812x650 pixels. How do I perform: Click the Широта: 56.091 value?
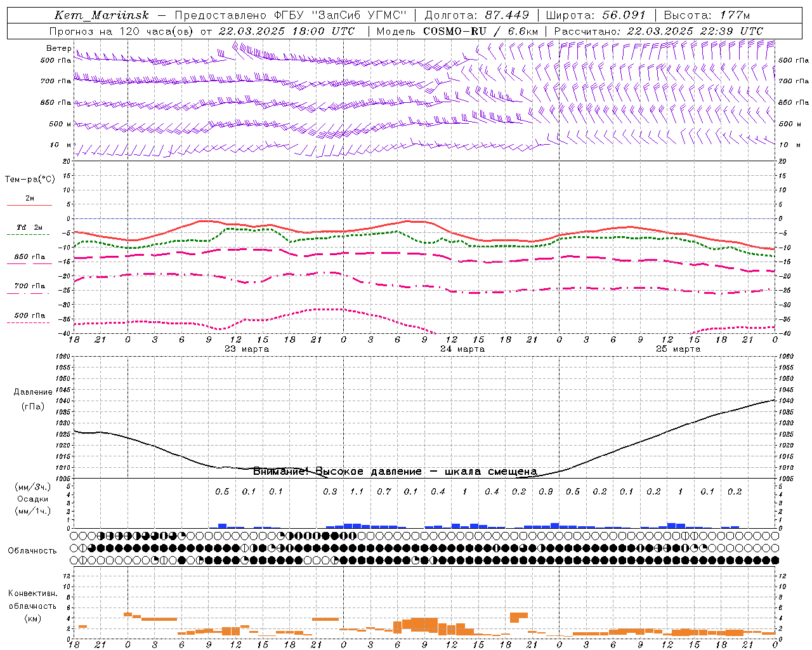596,15
